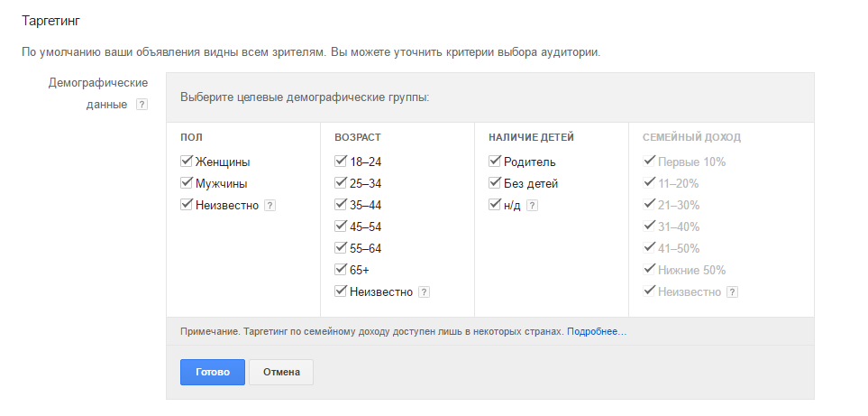868x416 pixels.
Task: Toggle the 18–24 age checkbox
Action: (x=341, y=162)
